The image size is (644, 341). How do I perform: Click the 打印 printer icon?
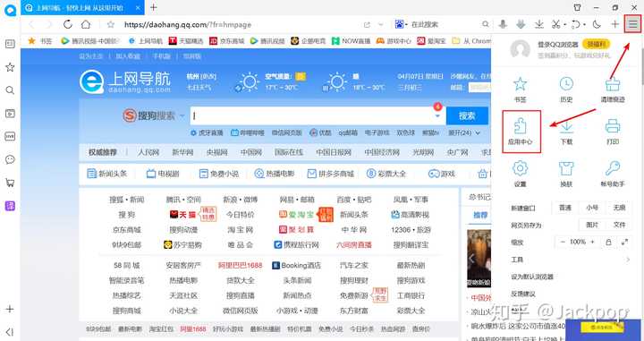click(x=613, y=125)
